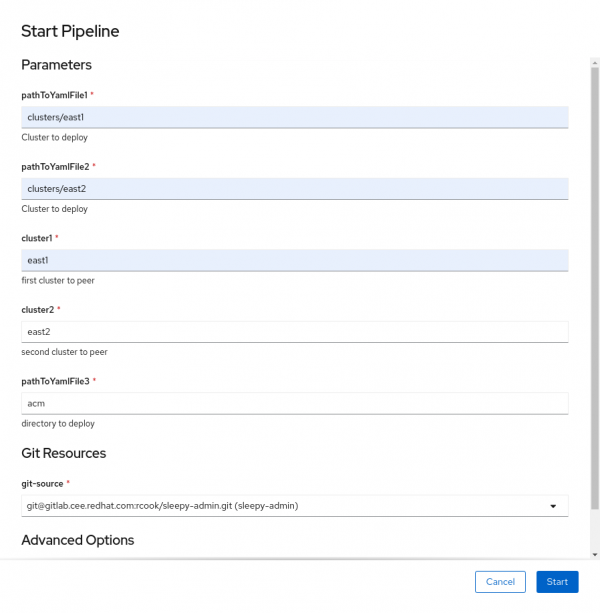The image size is (600, 613).
Task: Focus the pathToYamlFile1 input with clusters/east1
Action: click(294, 117)
